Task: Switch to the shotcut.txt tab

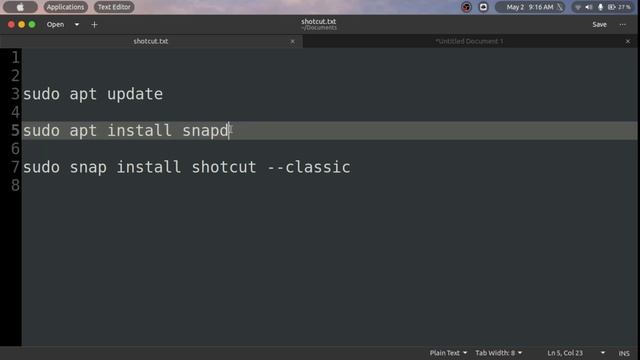Action: [151, 41]
